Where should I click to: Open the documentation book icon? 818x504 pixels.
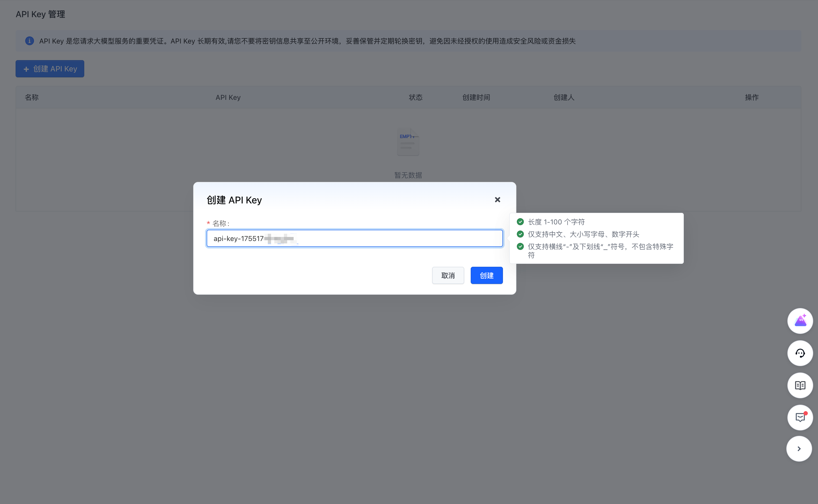800,385
